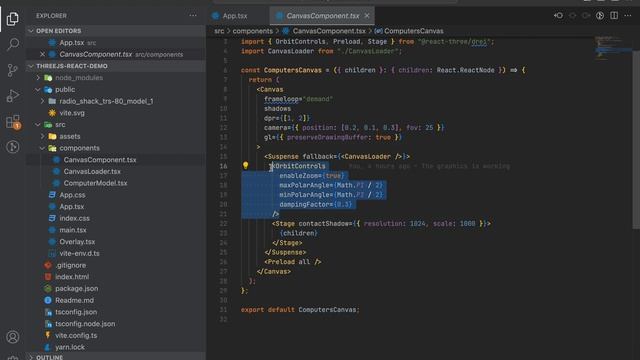Click CanvasLoader in the line 4 import

click(x=291, y=51)
